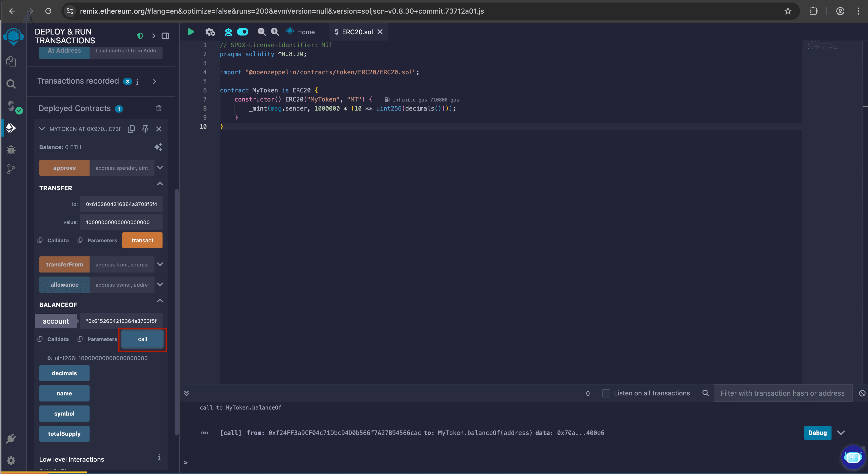Collapse the BALANCEOF function panel
868x474 pixels.
pos(160,300)
